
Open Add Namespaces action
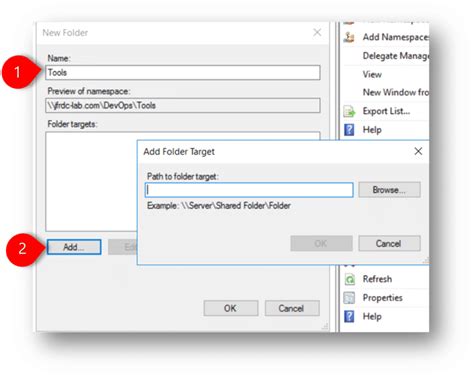(396, 37)
